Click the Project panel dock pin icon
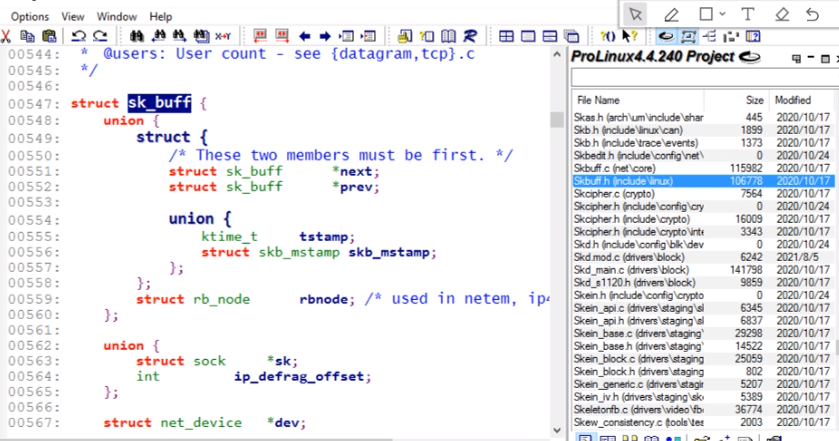Screen dimensions: 839x441 click(x=796, y=58)
